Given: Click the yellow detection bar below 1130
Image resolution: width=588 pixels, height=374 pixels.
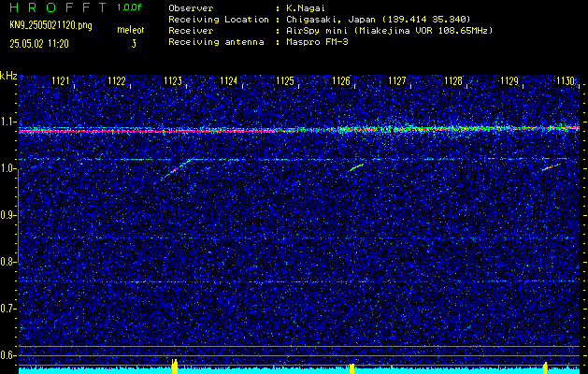Looking at the screenshot, I should 545,368.
